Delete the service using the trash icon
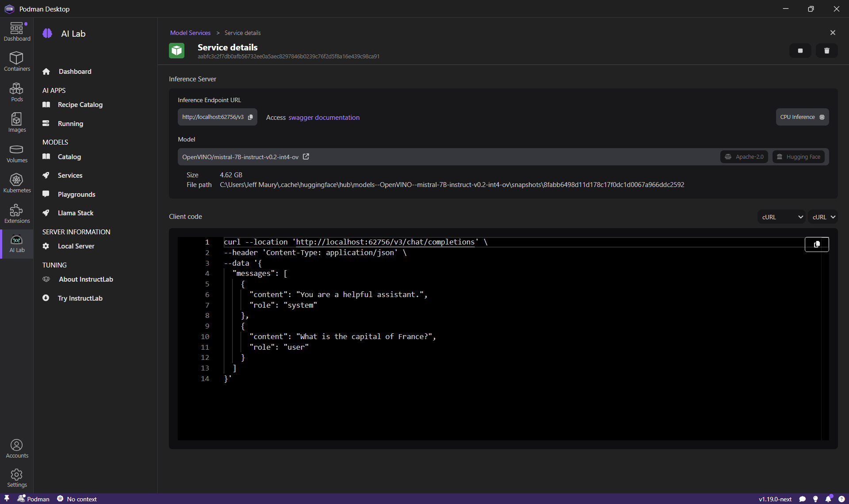849x504 pixels. point(826,50)
